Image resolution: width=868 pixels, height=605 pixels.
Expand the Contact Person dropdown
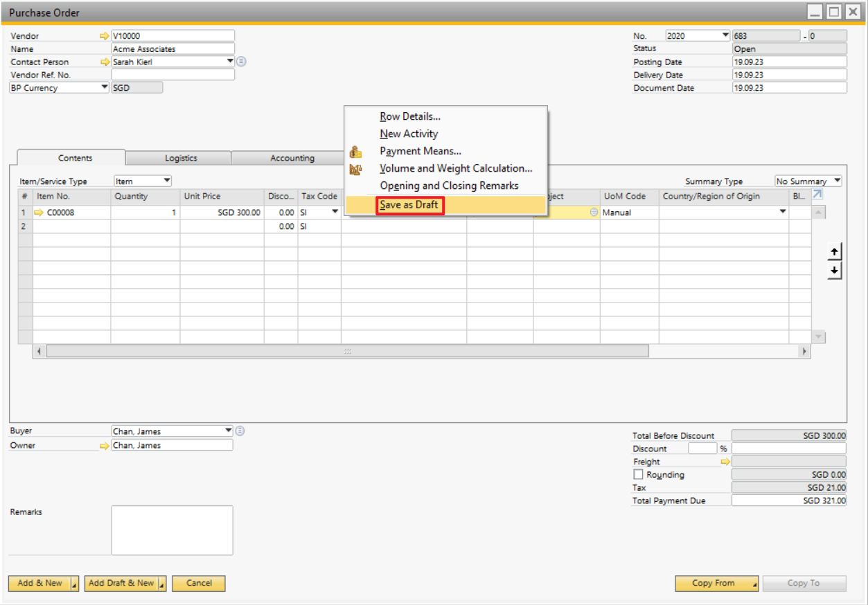pos(231,62)
